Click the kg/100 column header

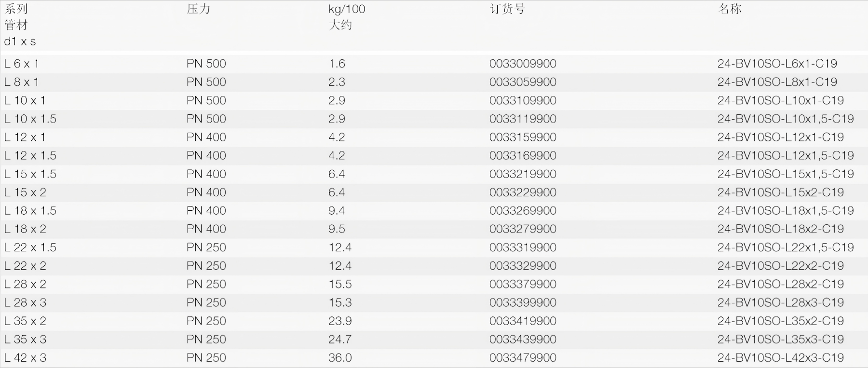coord(347,9)
